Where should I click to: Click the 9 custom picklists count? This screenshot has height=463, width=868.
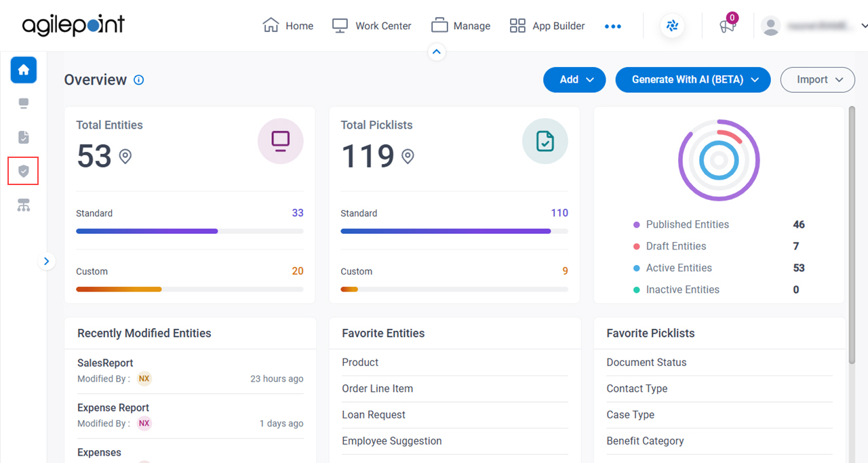[566, 271]
